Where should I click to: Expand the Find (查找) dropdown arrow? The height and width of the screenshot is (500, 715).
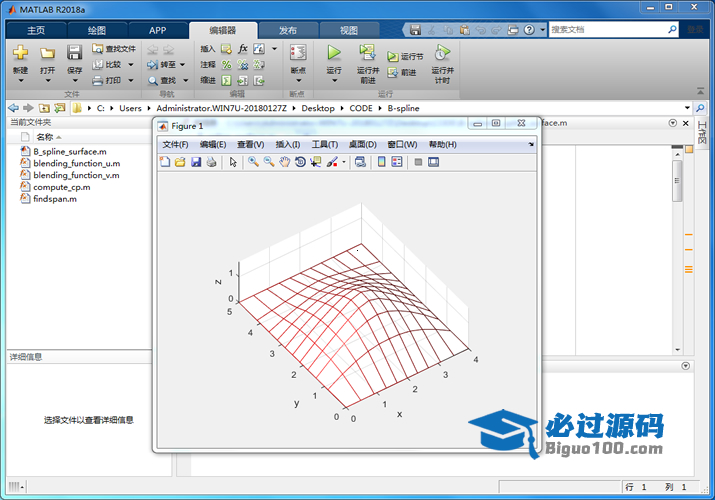tap(186, 80)
